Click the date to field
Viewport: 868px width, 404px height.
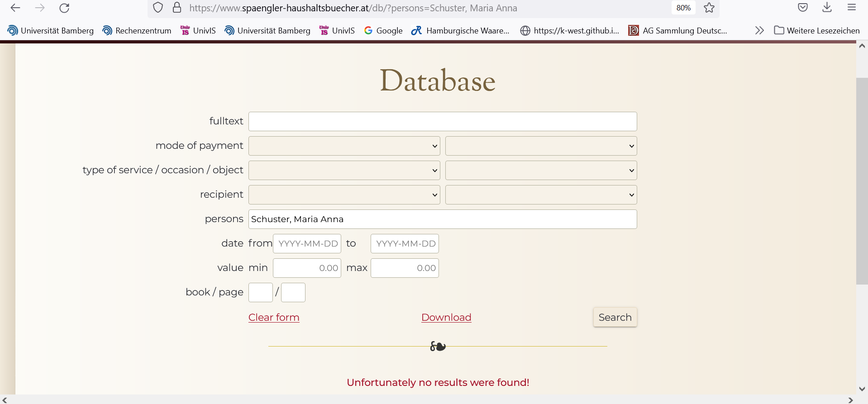405,243
